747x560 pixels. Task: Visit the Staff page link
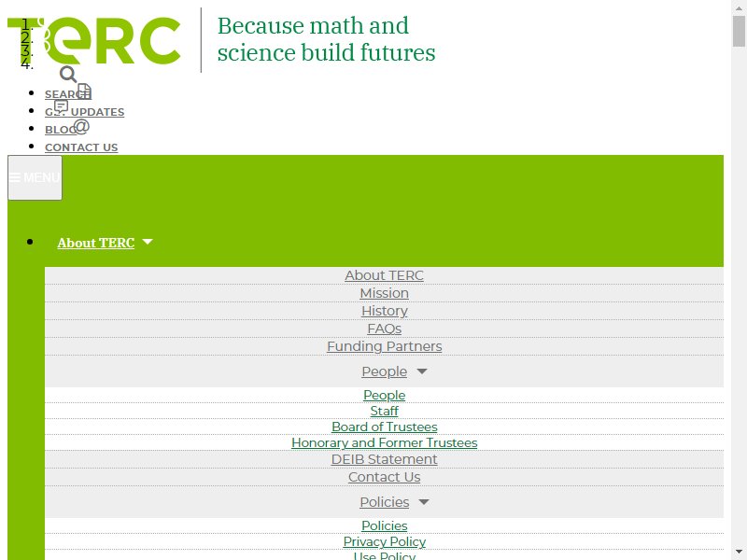pyautogui.click(x=384, y=411)
